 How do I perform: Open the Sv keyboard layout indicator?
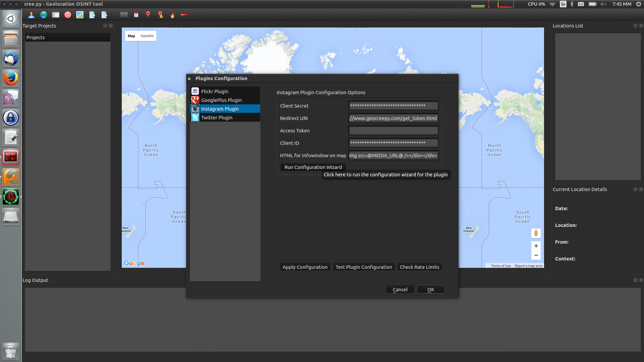pyautogui.click(x=563, y=4)
